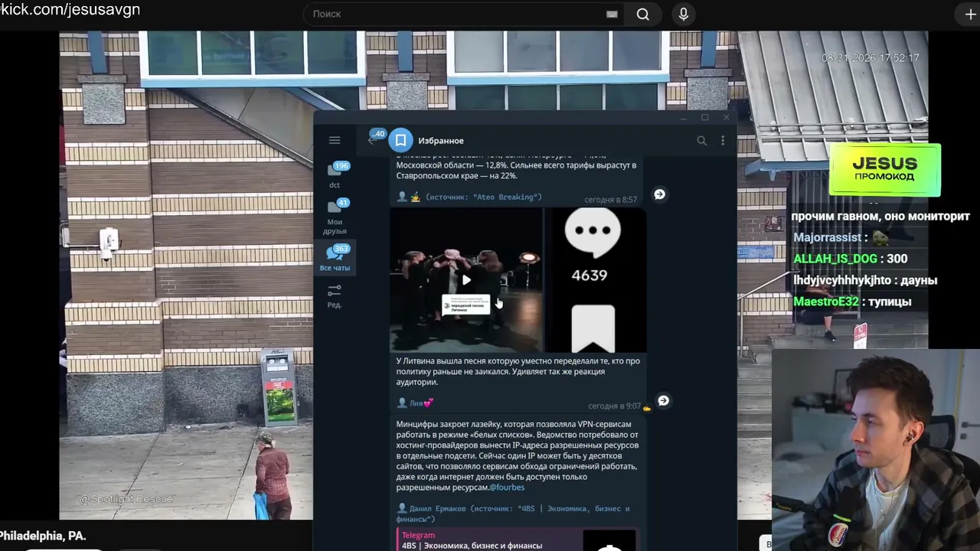Click username Majorrassist in stream chat

(x=827, y=237)
